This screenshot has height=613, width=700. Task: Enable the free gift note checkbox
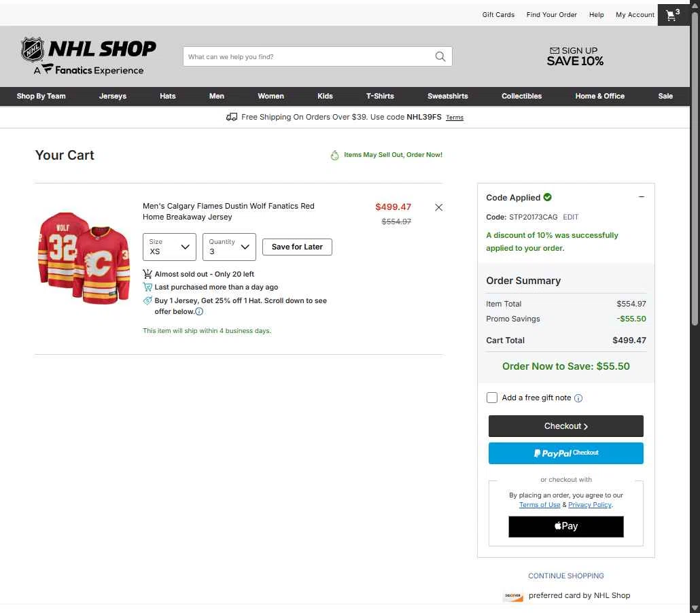coord(491,398)
